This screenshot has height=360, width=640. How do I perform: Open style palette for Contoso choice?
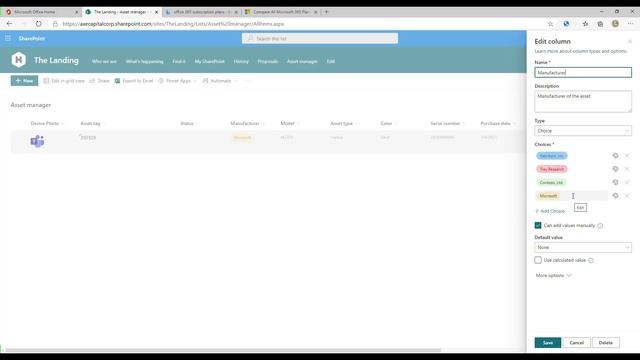615,182
